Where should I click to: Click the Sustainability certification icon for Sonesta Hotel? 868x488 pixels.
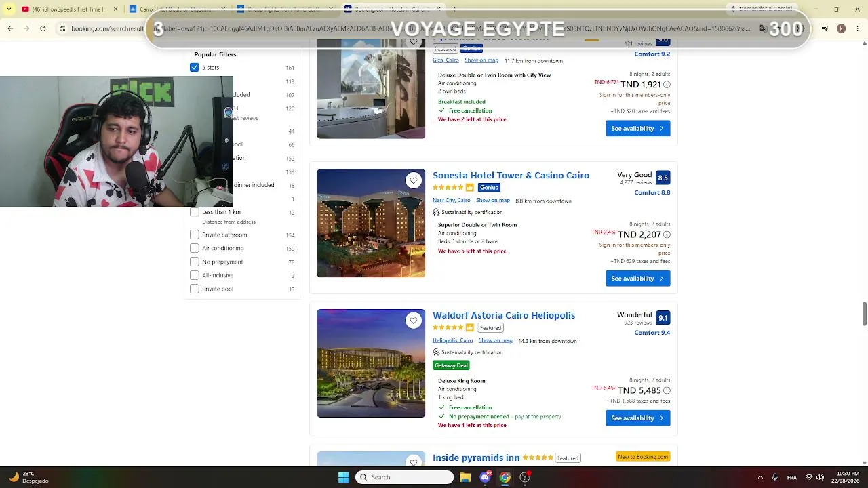click(436, 212)
